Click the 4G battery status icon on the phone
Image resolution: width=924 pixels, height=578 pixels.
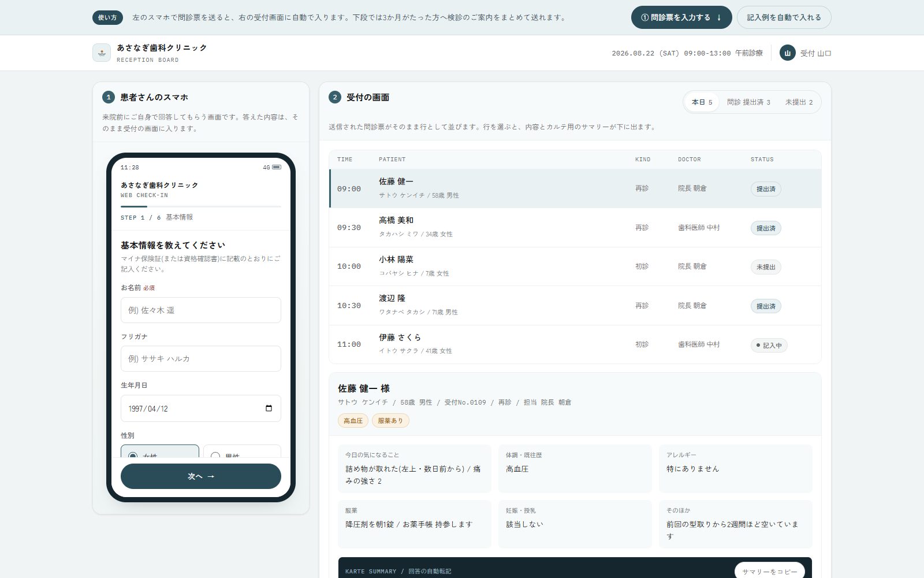click(x=272, y=167)
